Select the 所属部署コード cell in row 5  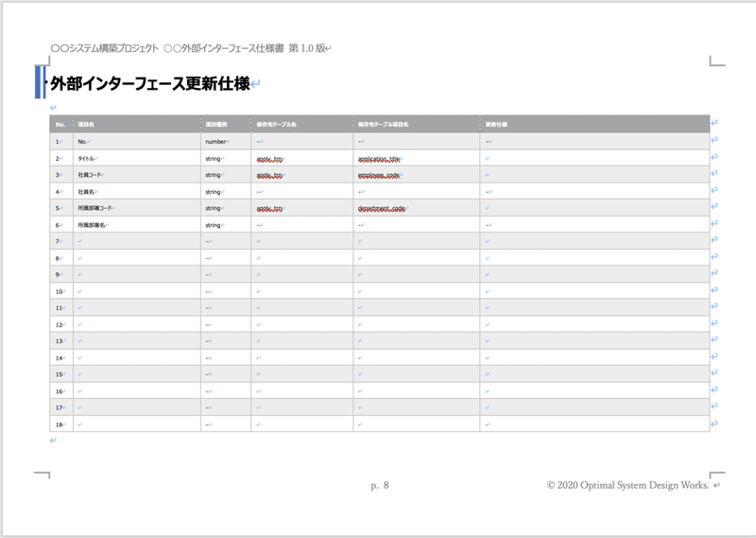point(137,208)
